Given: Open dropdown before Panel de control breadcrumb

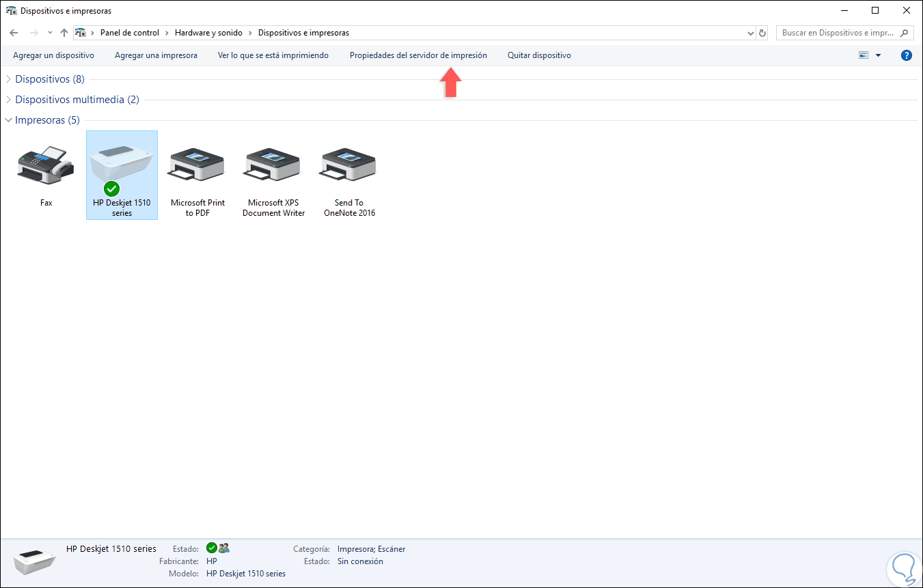Looking at the screenshot, I should (x=93, y=33).
